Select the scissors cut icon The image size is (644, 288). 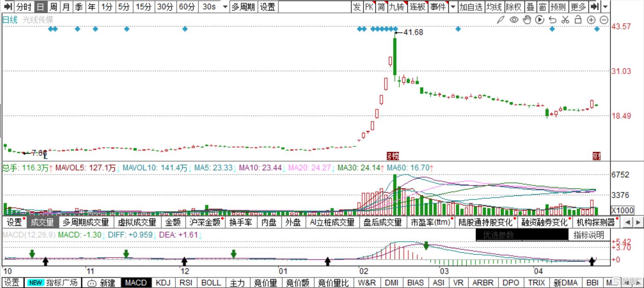[566, 20]
